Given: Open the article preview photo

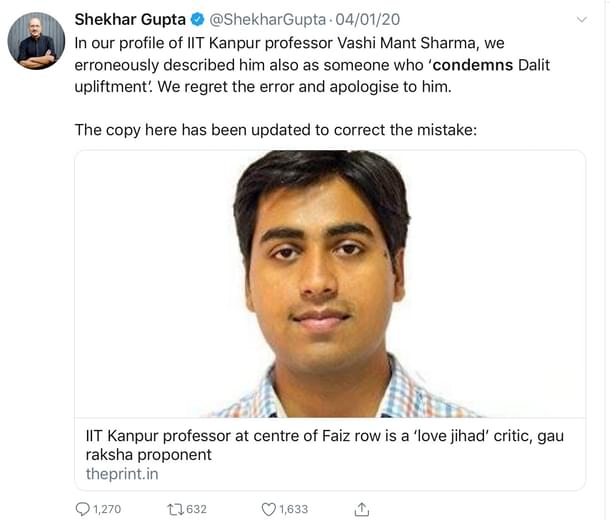Looking at the screenshot, I should click(x=330, y=284).
